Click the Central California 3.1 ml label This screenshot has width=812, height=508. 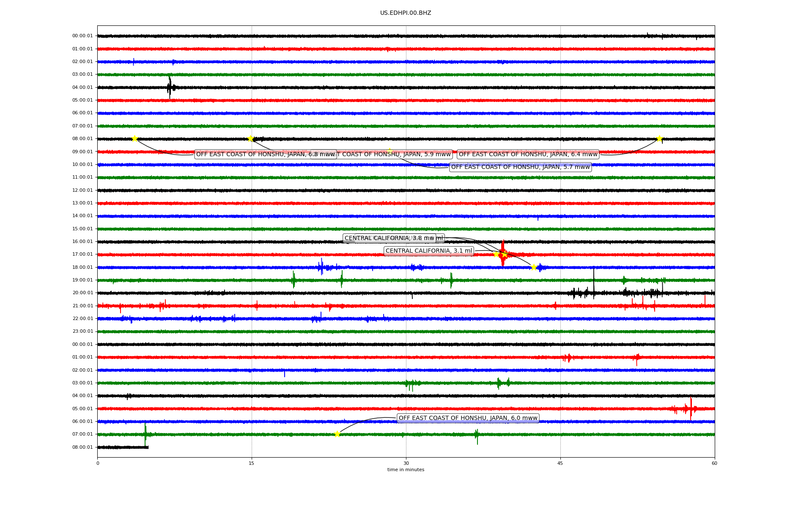(428, 251)
